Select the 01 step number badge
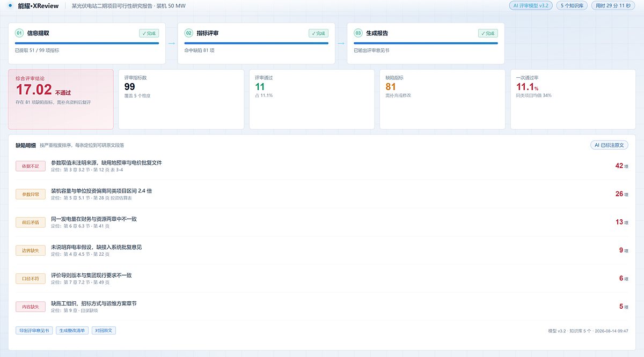The width and height of the screenshot is (644, 357). point(19,33)
